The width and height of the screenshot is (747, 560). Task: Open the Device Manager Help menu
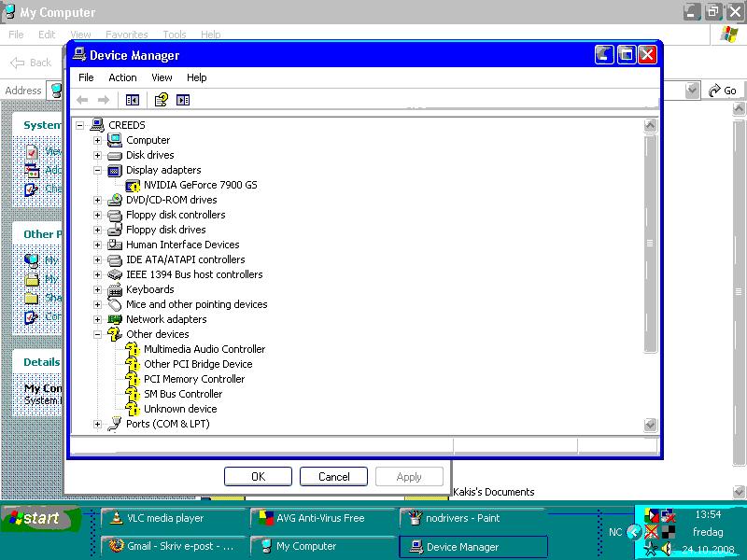(196, 77)
